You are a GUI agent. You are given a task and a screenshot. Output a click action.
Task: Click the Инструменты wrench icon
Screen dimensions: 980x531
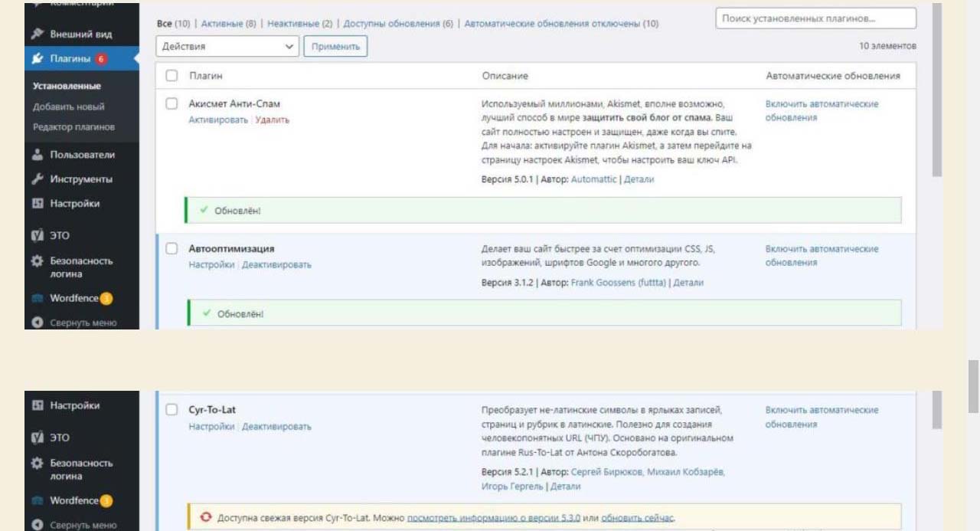tap(38, 179)
